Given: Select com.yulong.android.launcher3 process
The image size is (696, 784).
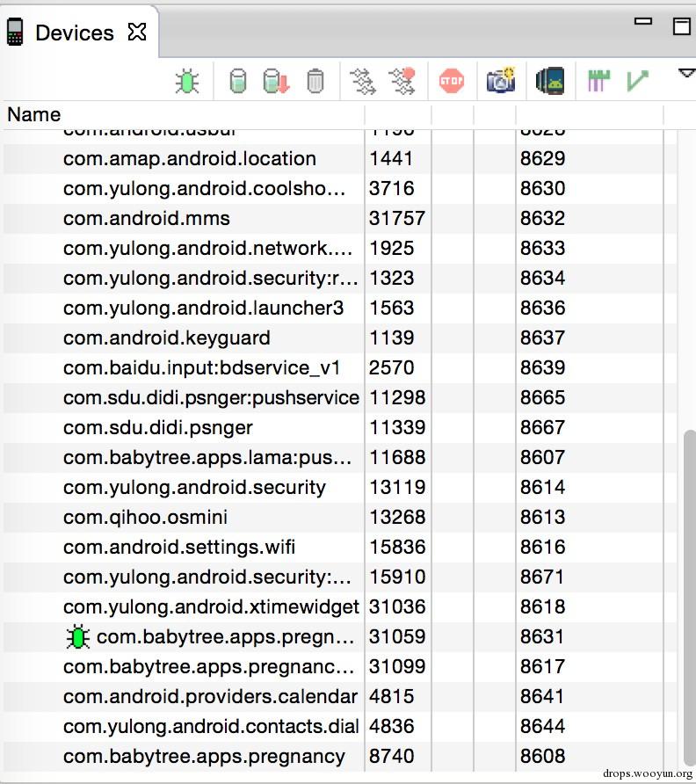Looking at the screenshot, I should click(340, 309).
